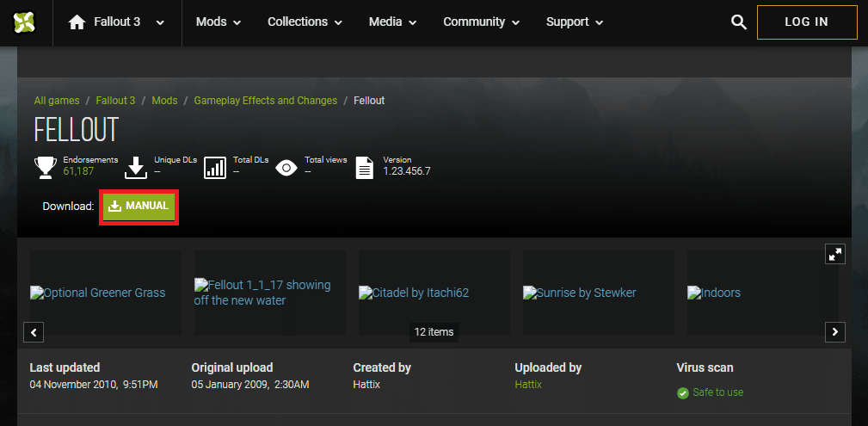868x426 pixels.
Task: Click the Fellout breadcrumb current page
Action: (x=369, y=101)
